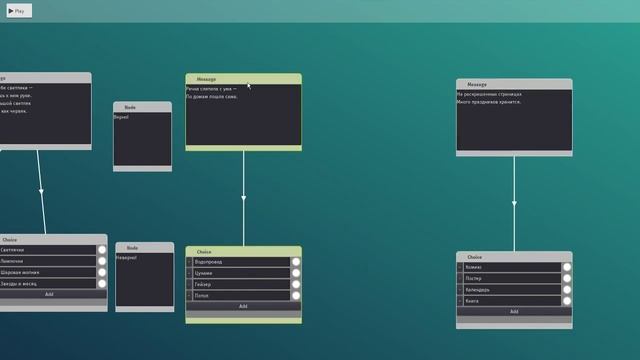Viewport: 640px width, 360px height.
Task: Edit the partially visible Message text about светляка
Action: [45, 114]
